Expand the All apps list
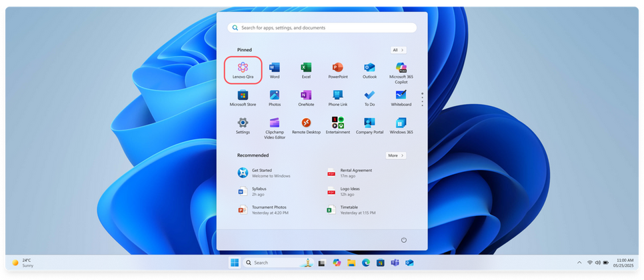644x280 pixels. click(398, 50)
